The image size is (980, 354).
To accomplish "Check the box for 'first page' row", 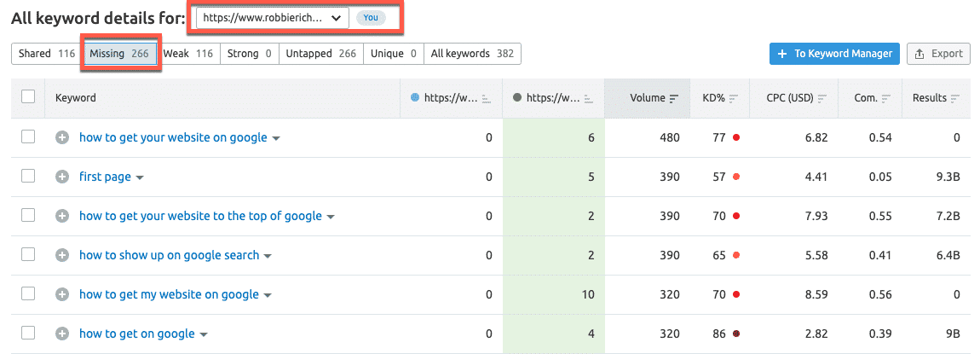I will pyautogui.click(x=28, y=177).
